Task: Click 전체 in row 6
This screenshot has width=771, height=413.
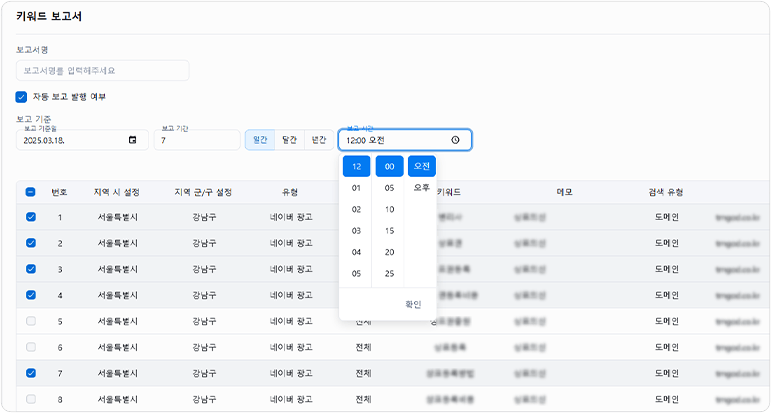Action: tap(363, 347)
